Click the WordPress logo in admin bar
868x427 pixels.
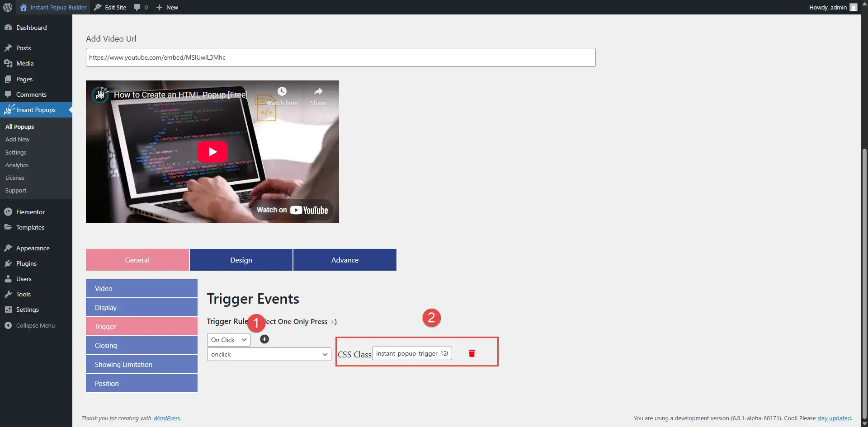pyautogui.click(x=7, y=7)
